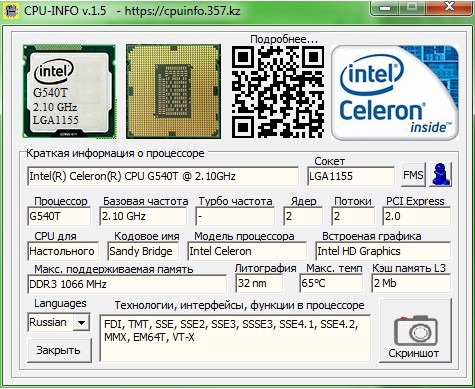
Task: Click the FMS button
Action: coord(413,174)
